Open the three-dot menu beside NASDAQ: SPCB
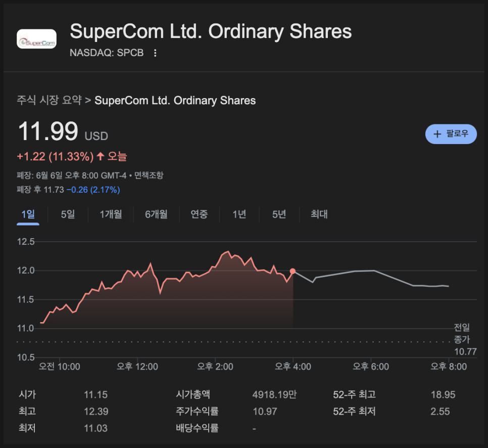Viewport: 488px width, 448px height. coord(155,53)
